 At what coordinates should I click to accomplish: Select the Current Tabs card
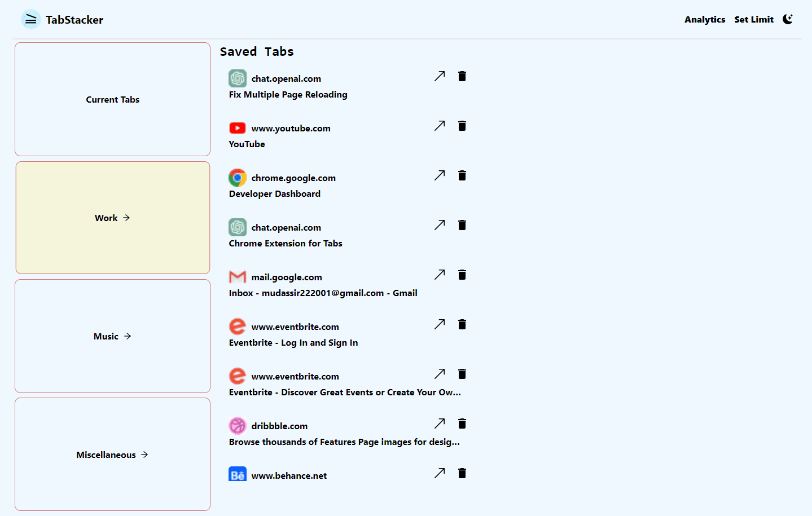(x=113, y=99)
